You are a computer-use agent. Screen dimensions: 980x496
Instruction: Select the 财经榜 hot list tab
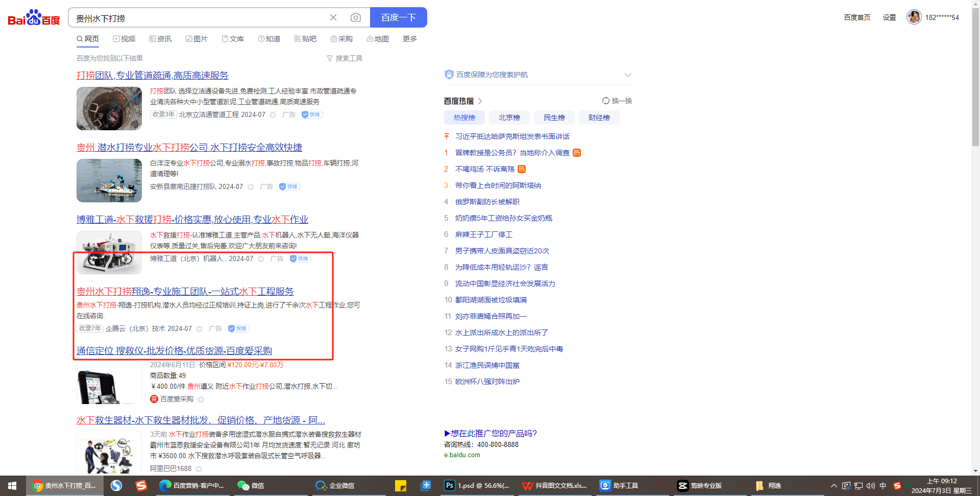599,117
